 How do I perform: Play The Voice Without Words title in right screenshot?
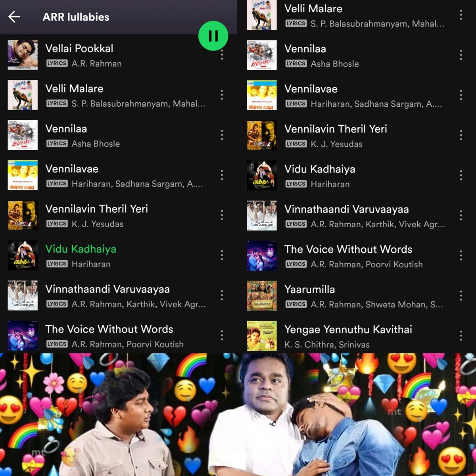pyautogui.click(x=348, y=249)
